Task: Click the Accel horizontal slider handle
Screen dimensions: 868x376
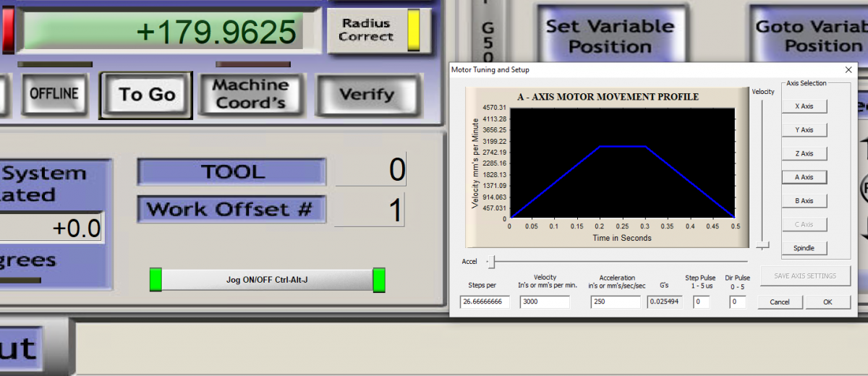Action: coord(493,261)
